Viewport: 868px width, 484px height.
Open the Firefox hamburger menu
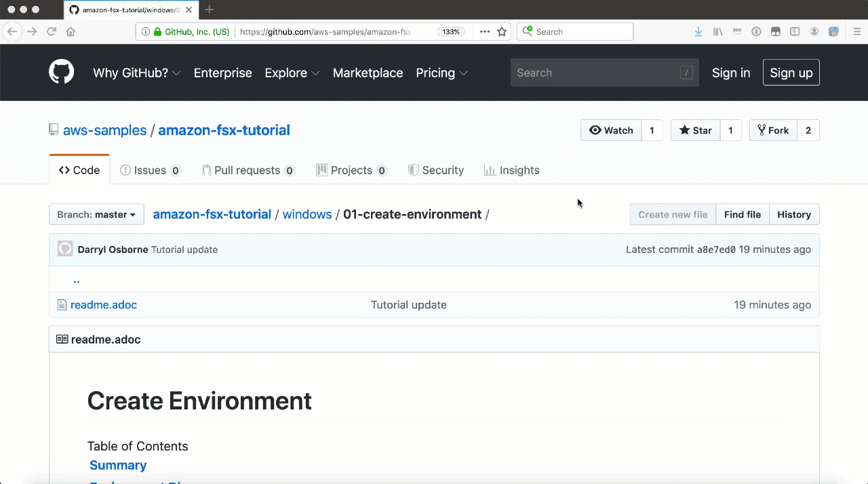coord(856,32)
